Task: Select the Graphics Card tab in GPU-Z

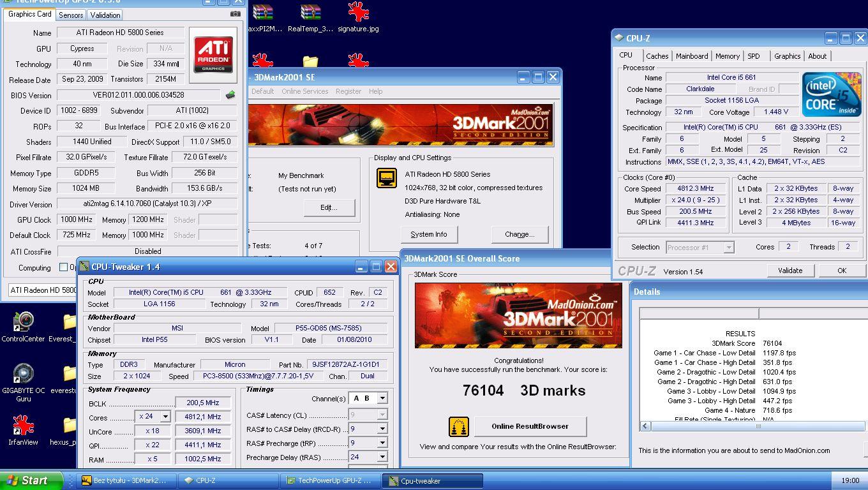Action: point(29,14)
